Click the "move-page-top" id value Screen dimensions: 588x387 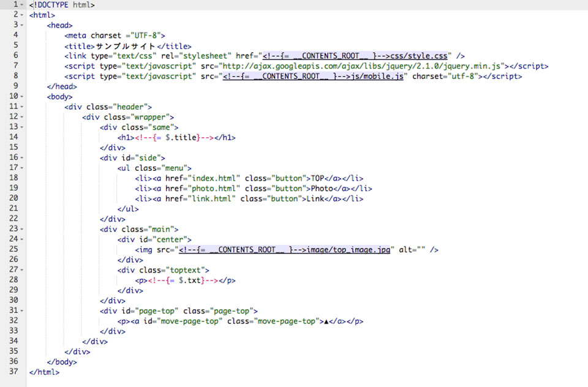pyautogui.click(x=189, y=321)
